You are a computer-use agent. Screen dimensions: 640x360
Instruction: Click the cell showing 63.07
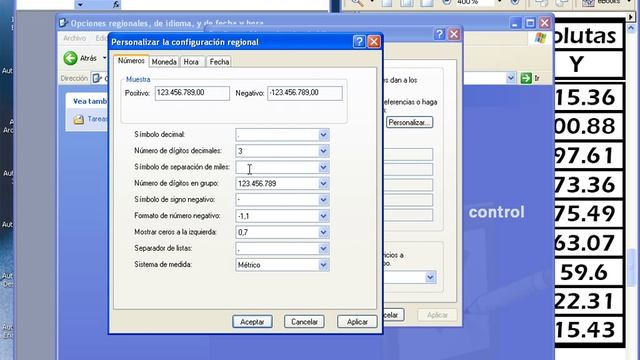pos(588,243)
